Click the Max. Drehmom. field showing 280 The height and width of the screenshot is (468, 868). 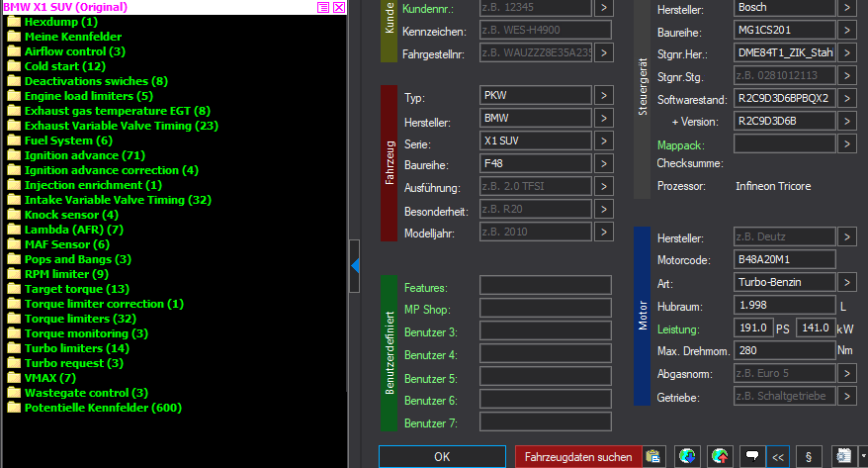pos(784,350)
